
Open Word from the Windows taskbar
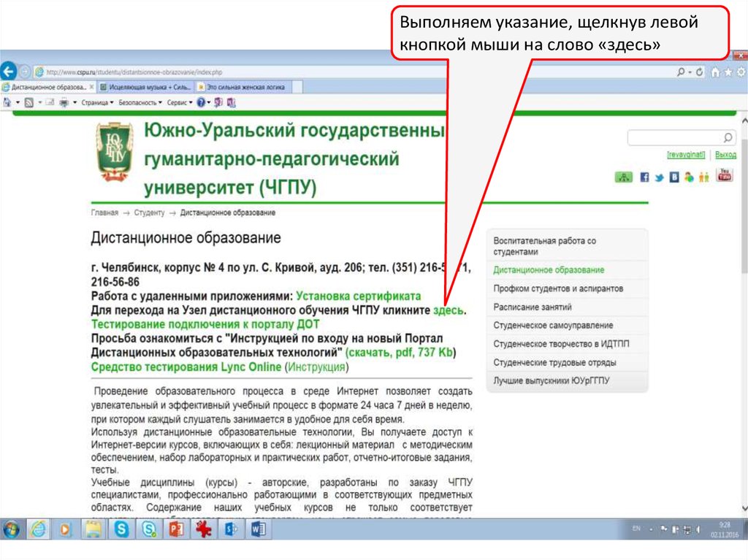pos(259,529)
